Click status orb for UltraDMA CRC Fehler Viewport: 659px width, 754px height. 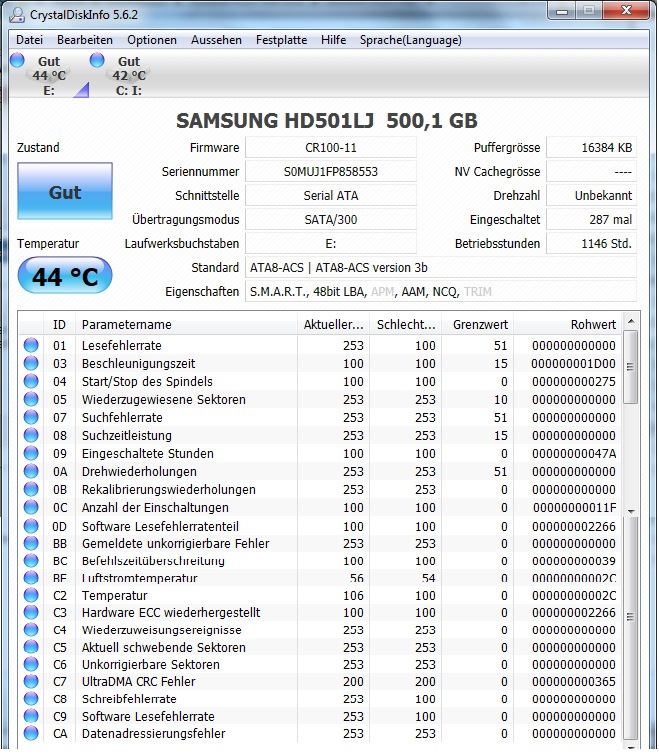(x=31, y=681)
